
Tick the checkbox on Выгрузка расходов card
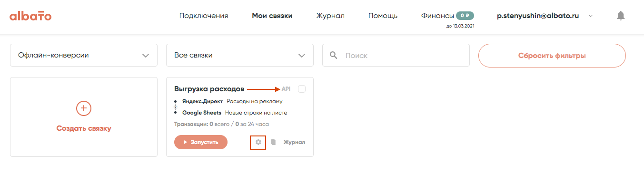[x=302, y=89]
